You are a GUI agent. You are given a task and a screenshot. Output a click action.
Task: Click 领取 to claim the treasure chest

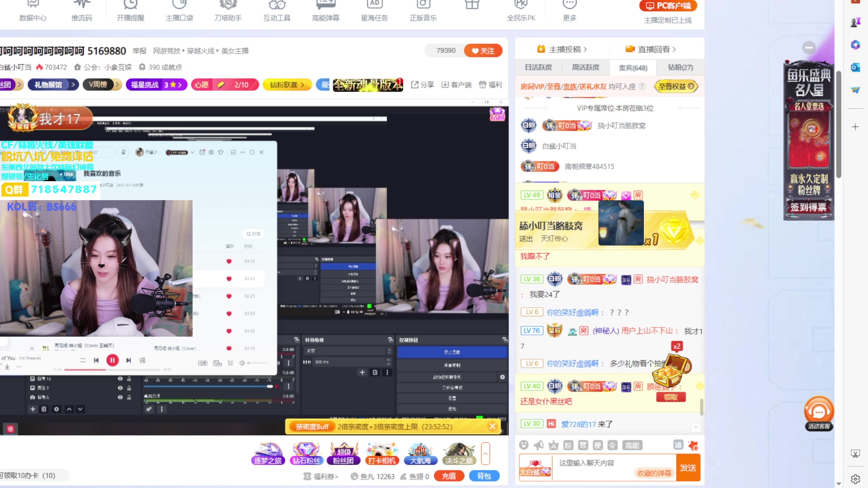671,397
